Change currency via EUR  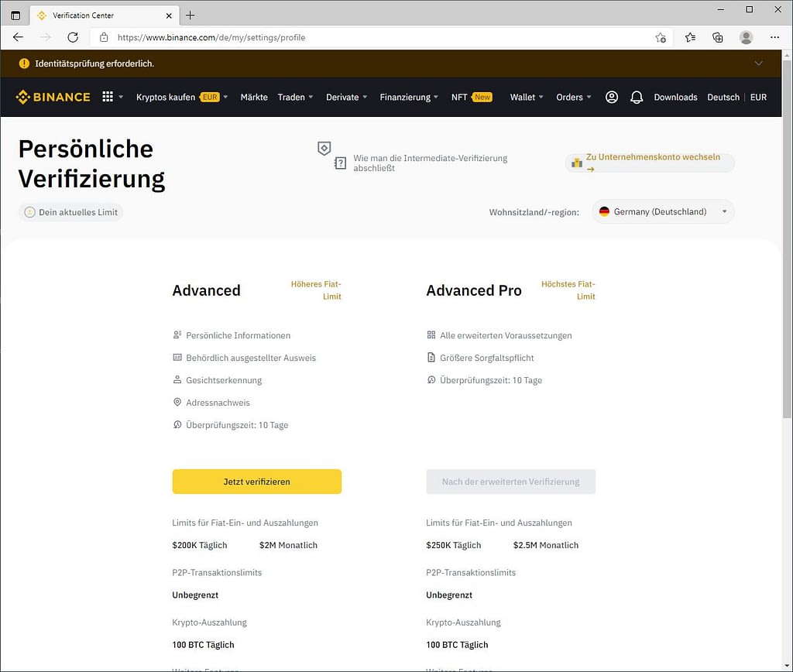tap(758, 97)
